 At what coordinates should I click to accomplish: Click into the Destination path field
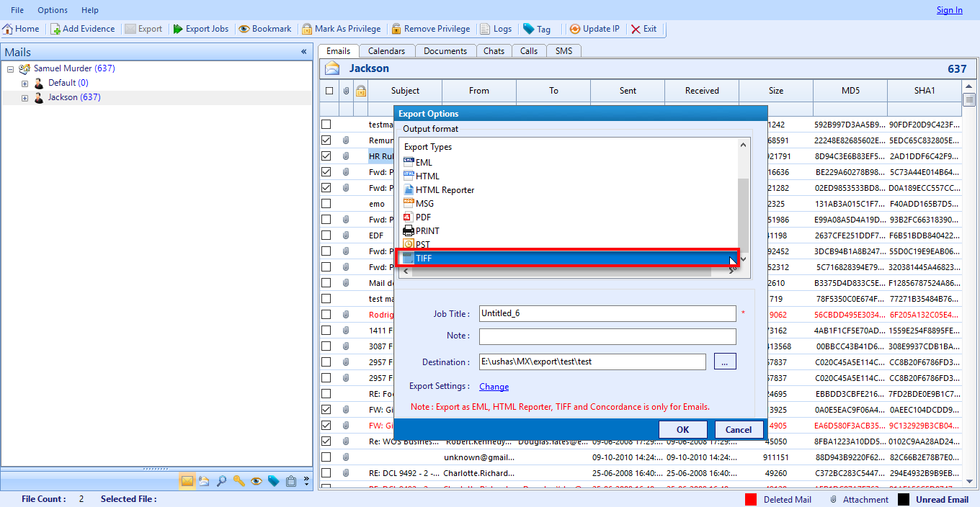click(592, 362)
